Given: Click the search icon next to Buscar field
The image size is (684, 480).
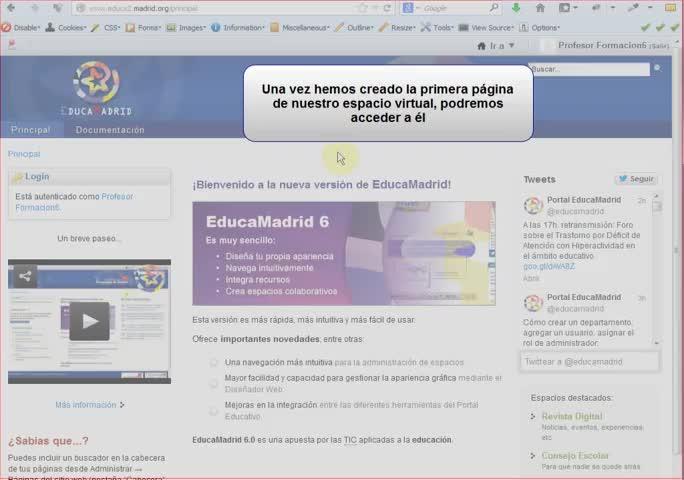Looking at the screenshot, I should tap(657, 69).
